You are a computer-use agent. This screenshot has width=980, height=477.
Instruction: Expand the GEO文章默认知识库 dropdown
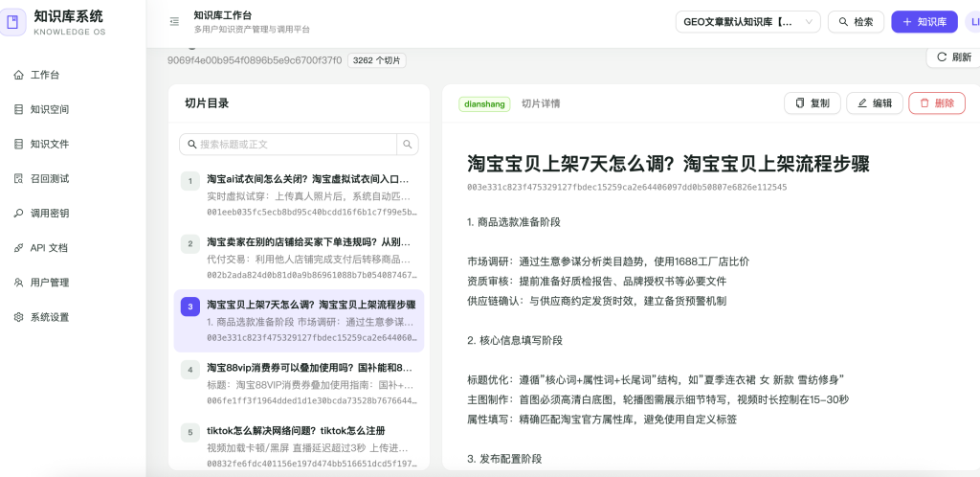pos(748,22)
